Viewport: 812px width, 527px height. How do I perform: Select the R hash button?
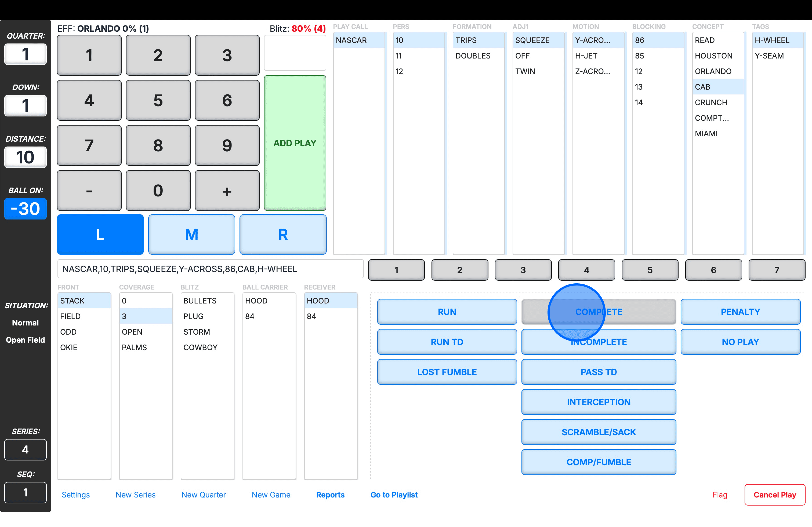[283, 235]
